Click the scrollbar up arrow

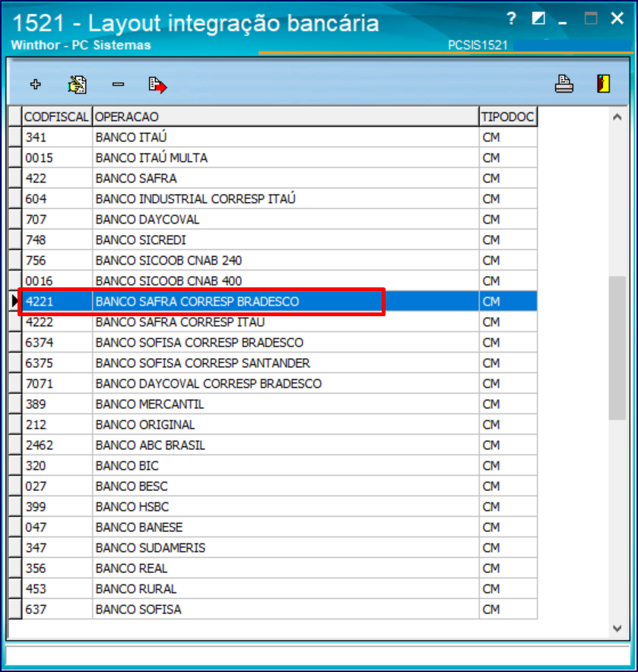pyautogui.click(x=617, y=117)
